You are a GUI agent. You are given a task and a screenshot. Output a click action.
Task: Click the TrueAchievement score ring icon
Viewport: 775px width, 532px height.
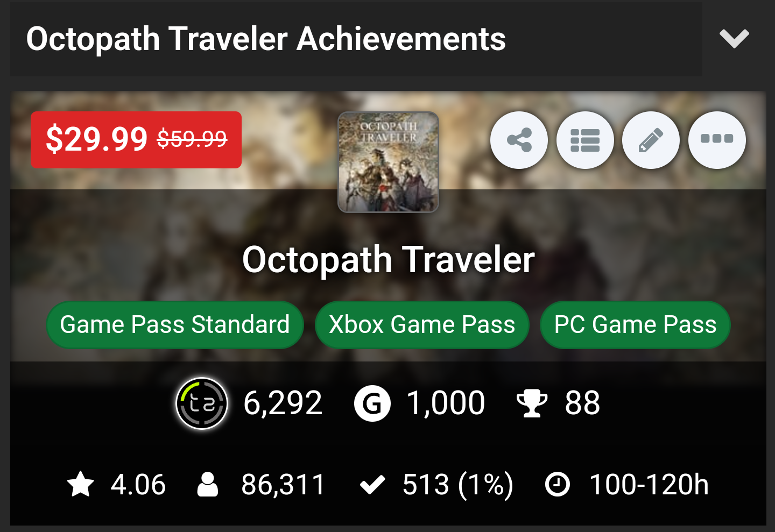pos(202,403)
